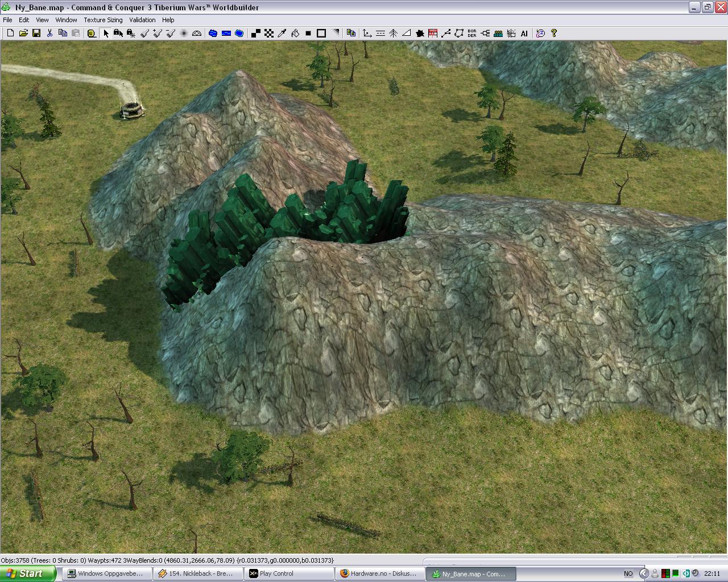Select the pine tree grove tool
This screenshot has width=728, height=582.
coord(394,33)
